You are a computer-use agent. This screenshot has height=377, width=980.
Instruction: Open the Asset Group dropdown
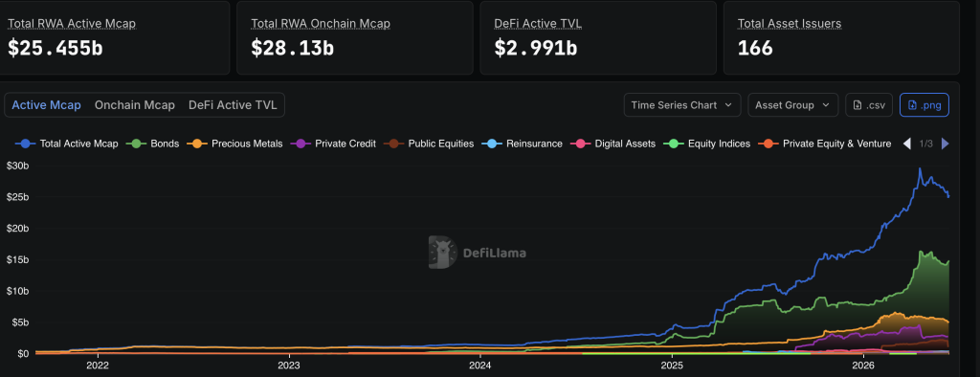pos(792,105)
